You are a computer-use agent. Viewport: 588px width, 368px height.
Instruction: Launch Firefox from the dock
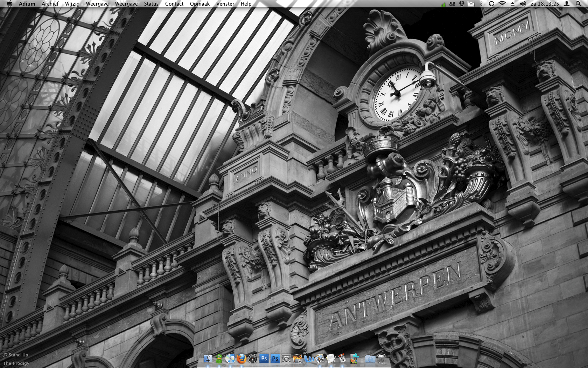pos(241,359)
